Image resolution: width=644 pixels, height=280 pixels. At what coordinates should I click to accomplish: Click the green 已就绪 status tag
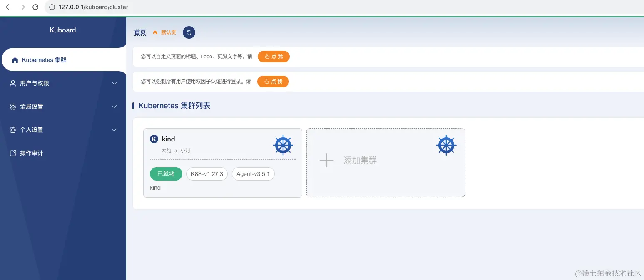(x=166, y=174)
